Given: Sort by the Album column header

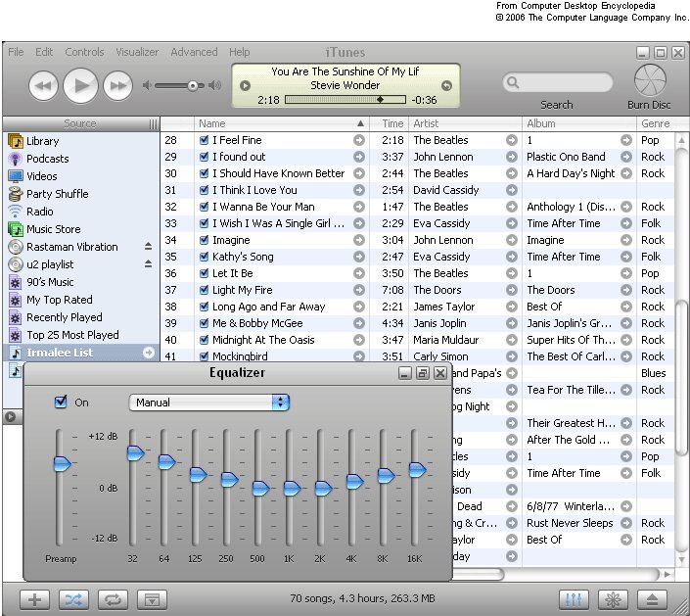Looking at the screenshot, I should (x=579, y=123).
